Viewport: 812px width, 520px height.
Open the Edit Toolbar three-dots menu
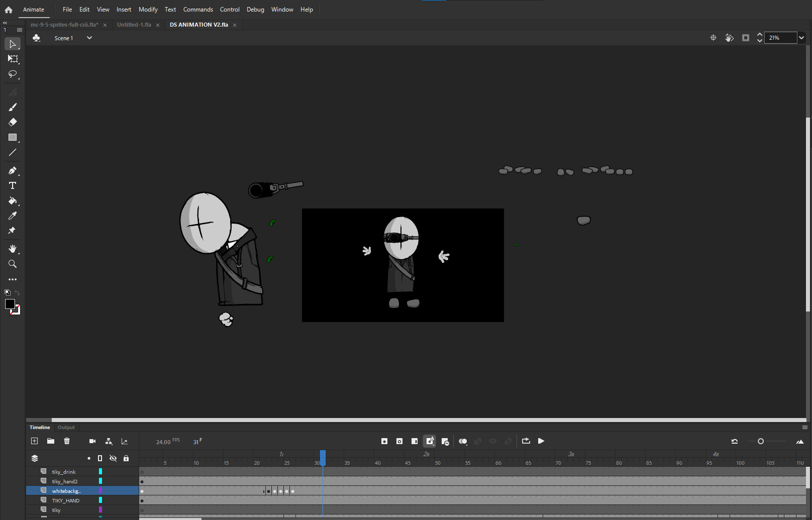coord(13,279)
